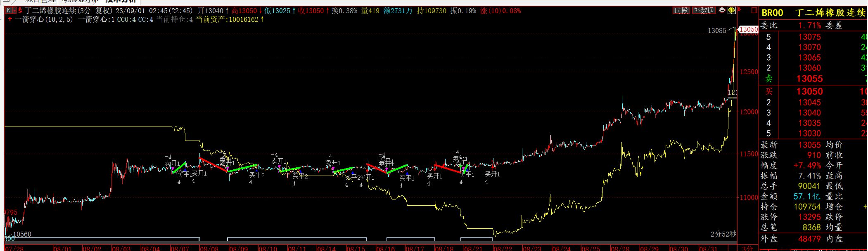The image size is (868, 251).
Task: Click the 总手 value 90041
Action: 809,186
